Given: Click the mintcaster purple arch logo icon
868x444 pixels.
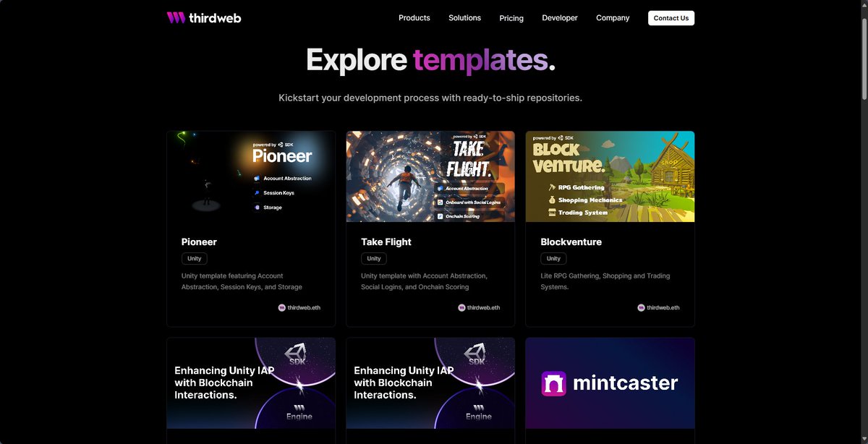Looking at the screenshot, I should point(554,383).
